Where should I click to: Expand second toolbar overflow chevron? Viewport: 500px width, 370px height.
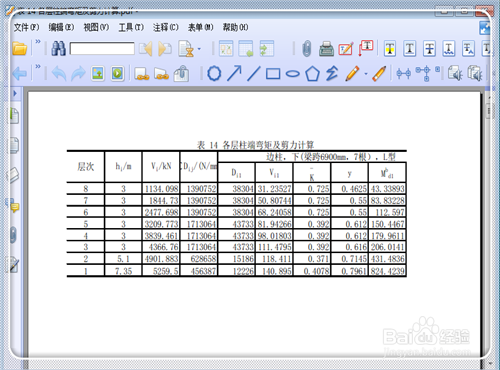coord(38,66)
